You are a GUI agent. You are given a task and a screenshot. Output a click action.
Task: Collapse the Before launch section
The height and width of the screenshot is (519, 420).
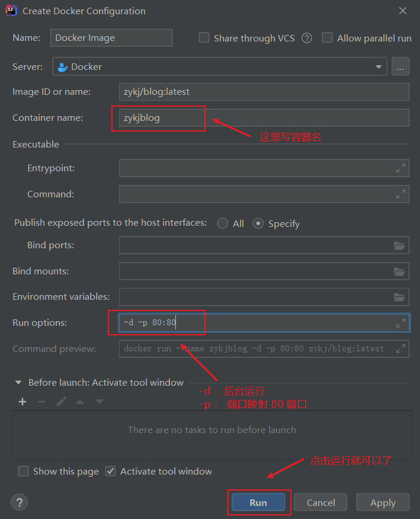pos(18,383)
